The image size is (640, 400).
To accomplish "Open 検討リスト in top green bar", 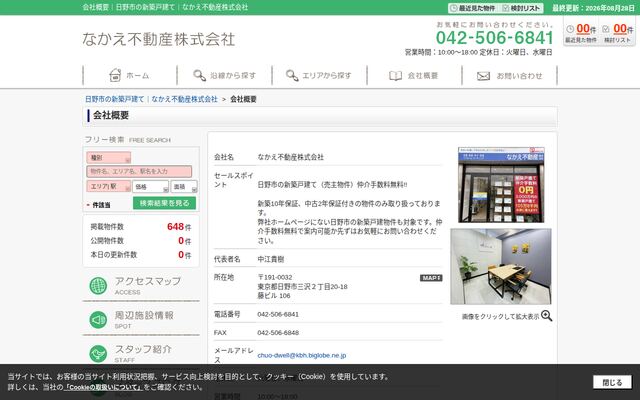I will [x=522, y=8].
